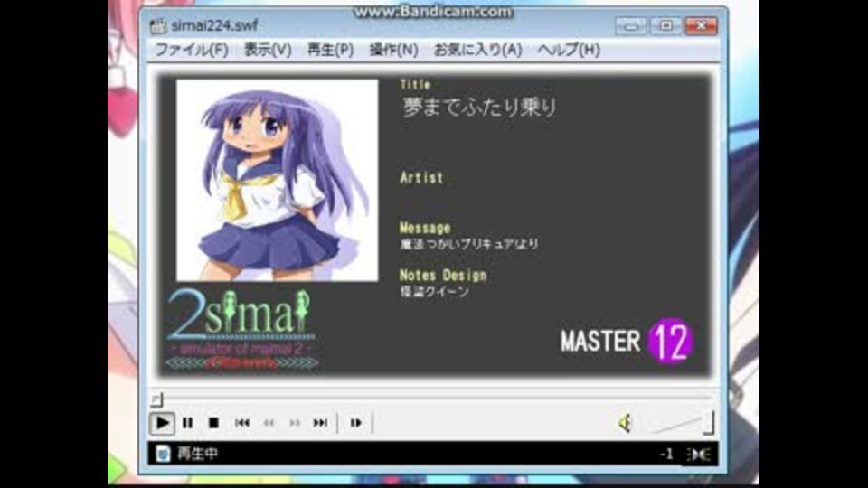The width and height of the screenshot is (868, 488).
Task: Maximize the player window
Action: coord(666,25)
